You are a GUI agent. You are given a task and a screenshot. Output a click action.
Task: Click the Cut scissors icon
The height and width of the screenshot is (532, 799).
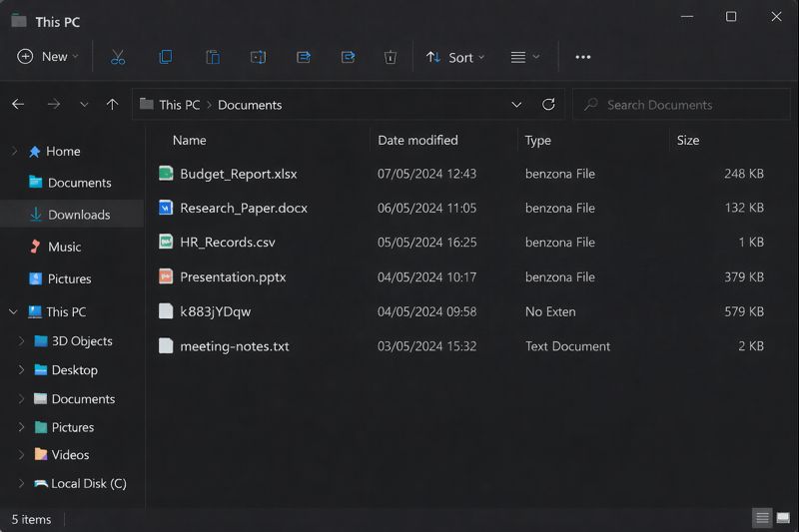pos(118,57)
